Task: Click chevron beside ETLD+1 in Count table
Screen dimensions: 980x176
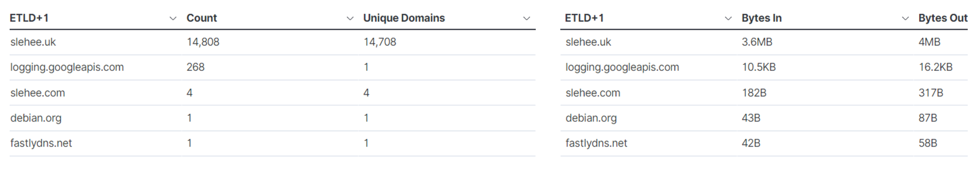Action: click(x=173, y=18)
